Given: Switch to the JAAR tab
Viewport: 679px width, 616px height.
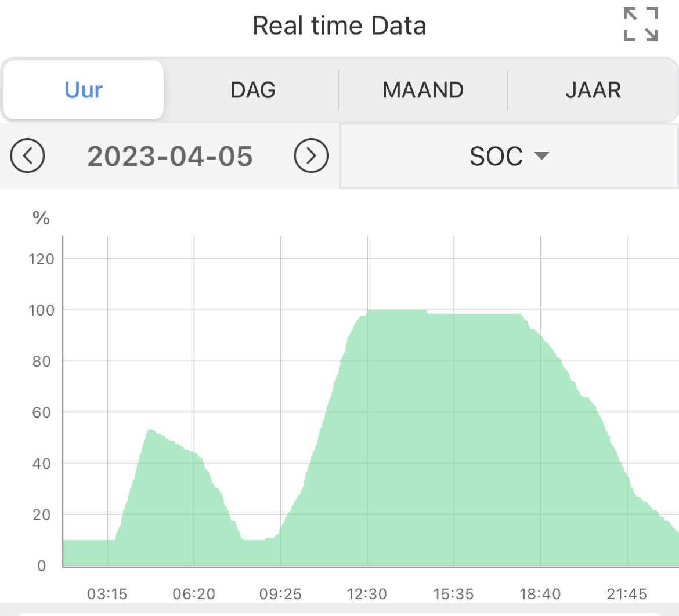Looking at the screenshot, I should point(593,90).
